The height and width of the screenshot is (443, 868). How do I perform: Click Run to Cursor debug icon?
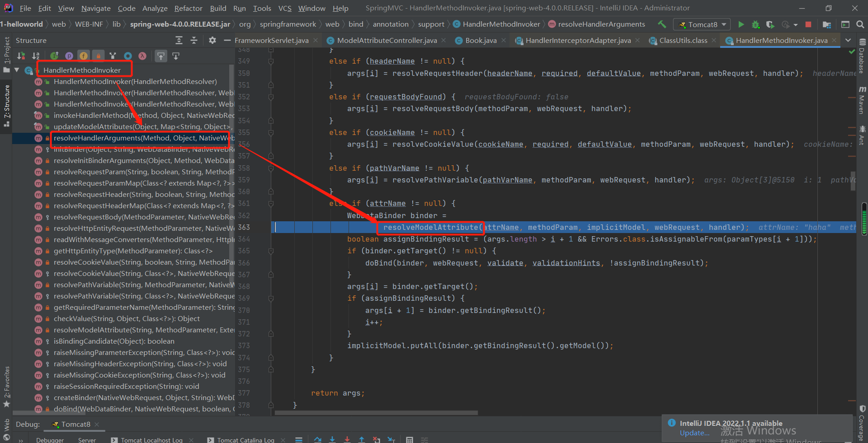click(x=391, y=439)
